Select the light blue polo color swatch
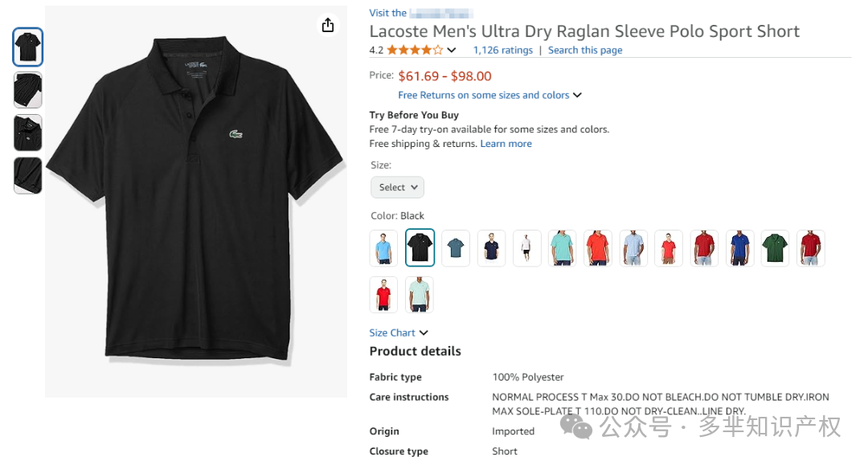Viewport: 868px width, 461px height. [x=384, y=247]
